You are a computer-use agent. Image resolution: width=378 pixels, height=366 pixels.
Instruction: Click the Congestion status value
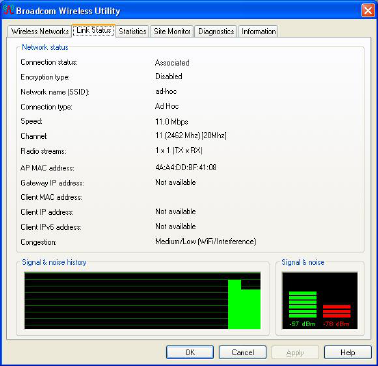tap(206, 241)
